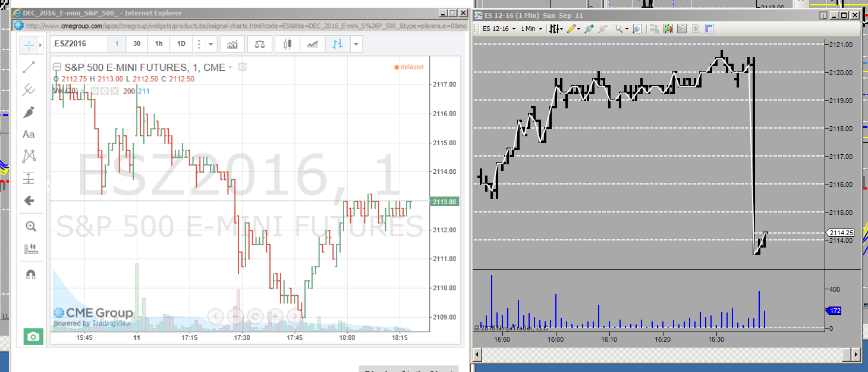Click the 2113.00 current price label
The height and width of the screenshot is (372, 868).
coord(444,202)
